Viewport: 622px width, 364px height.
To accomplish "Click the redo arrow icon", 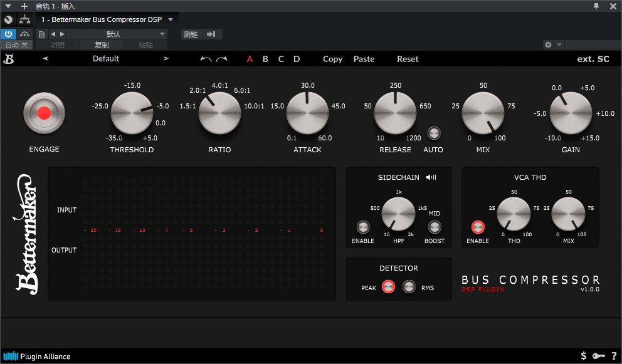I will click(221, 59).
